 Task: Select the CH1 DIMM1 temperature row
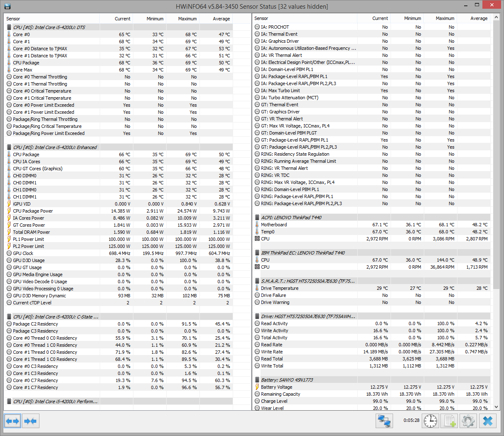coord(118,197)
